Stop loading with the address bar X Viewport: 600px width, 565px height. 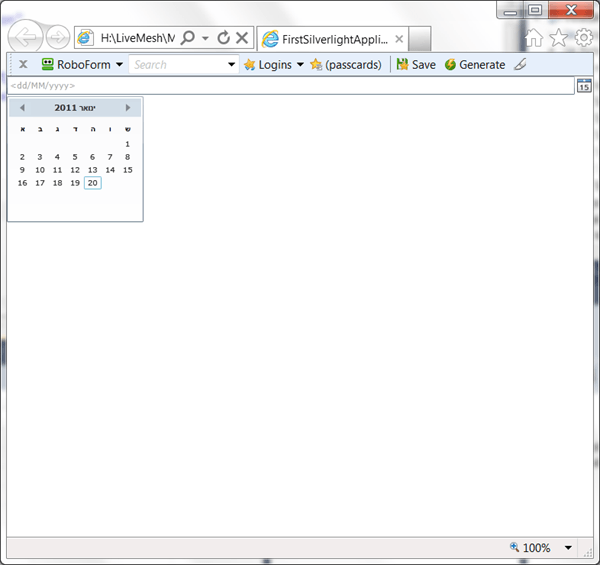pyautogui.click(x=242, y=37)
